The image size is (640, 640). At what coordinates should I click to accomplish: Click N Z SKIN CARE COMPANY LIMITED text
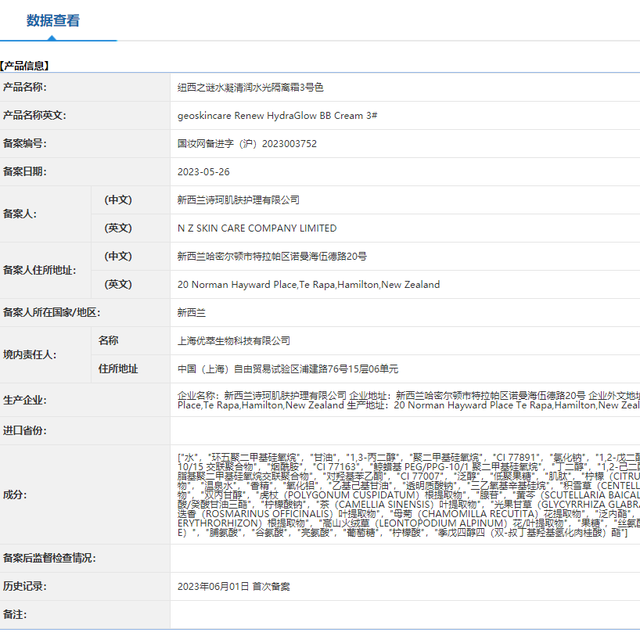tap(257, 228)
